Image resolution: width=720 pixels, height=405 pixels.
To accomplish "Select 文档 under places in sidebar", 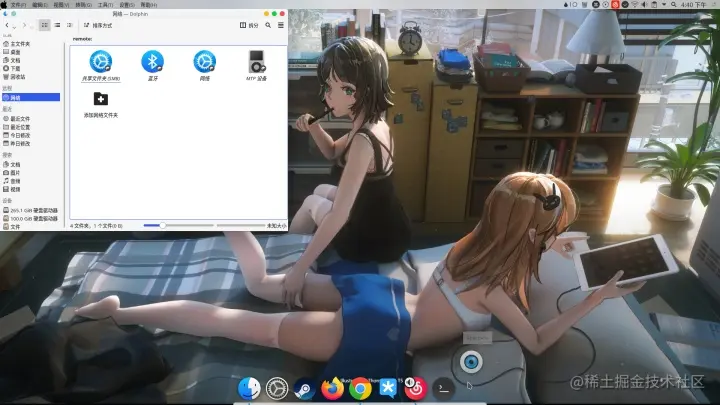I will coord(12,61).
